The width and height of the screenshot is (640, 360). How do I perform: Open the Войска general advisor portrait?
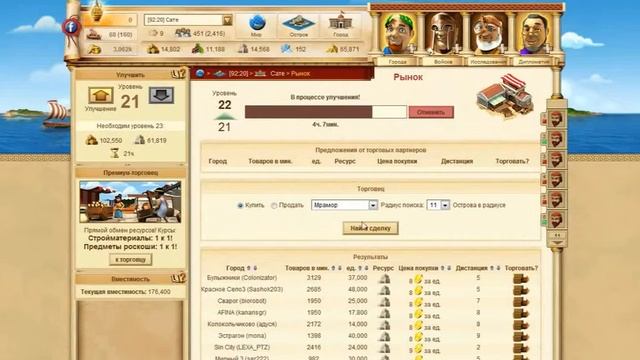(443, 34)
